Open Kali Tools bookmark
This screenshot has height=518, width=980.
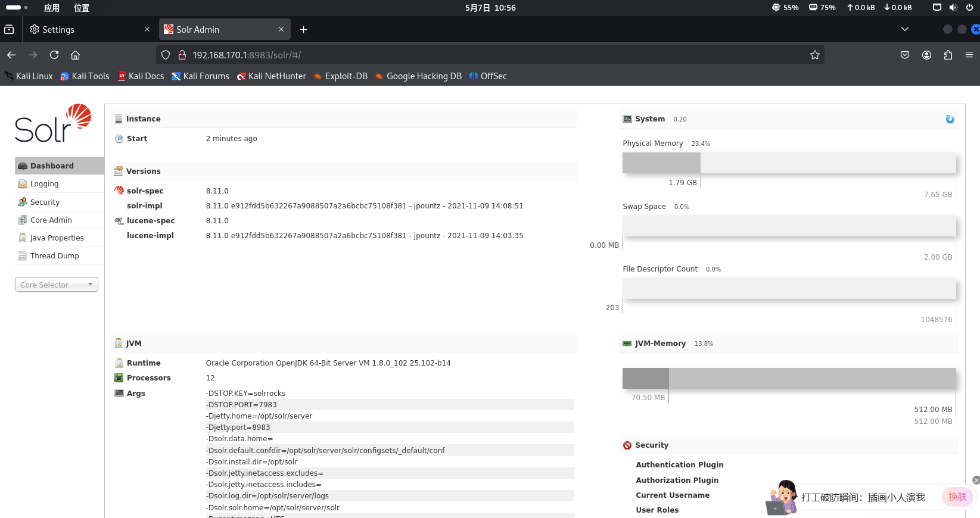[x=85, y=76]
